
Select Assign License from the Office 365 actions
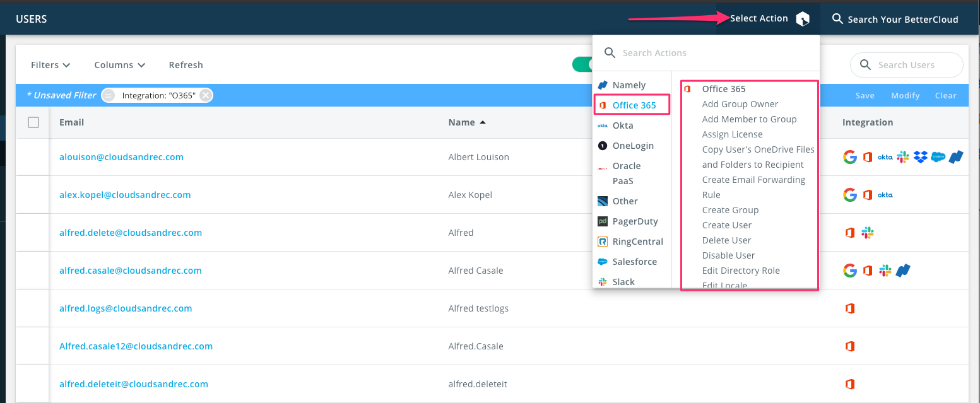(732, 134)
